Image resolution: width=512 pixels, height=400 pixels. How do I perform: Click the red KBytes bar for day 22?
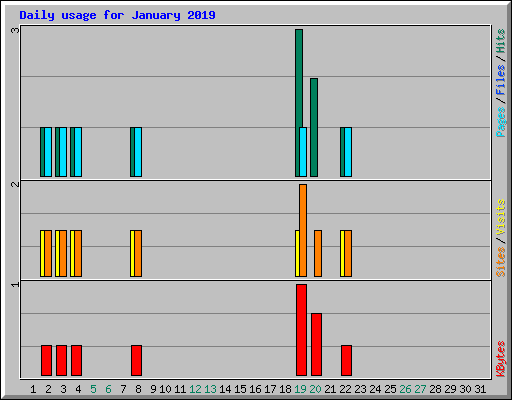click(346, 360)
